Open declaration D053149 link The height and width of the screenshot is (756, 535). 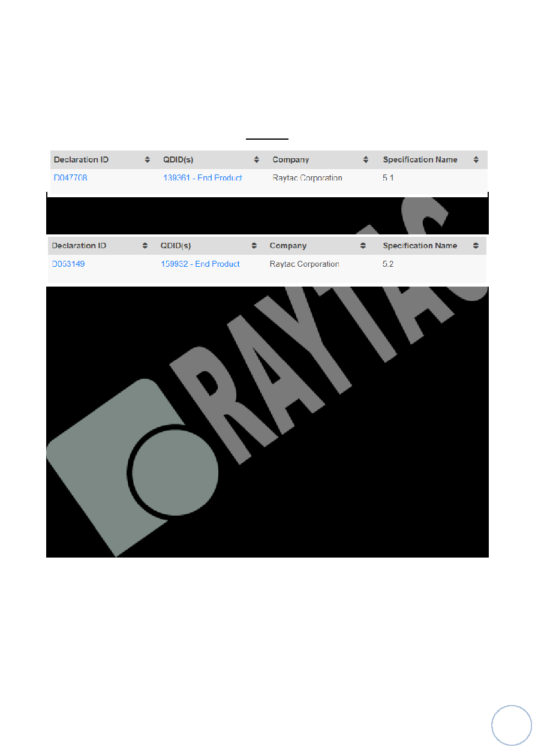68,264
